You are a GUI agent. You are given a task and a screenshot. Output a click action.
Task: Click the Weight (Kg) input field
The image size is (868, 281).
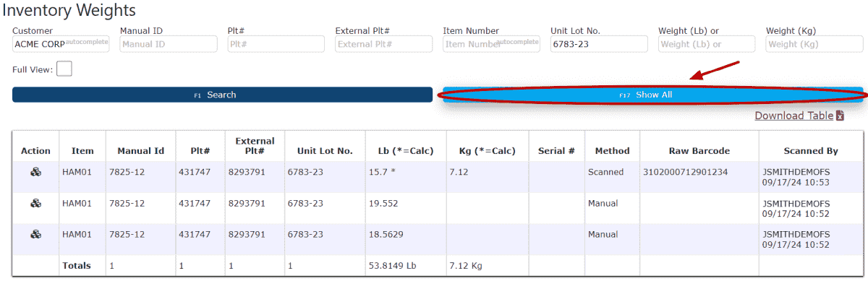point(814,44)
